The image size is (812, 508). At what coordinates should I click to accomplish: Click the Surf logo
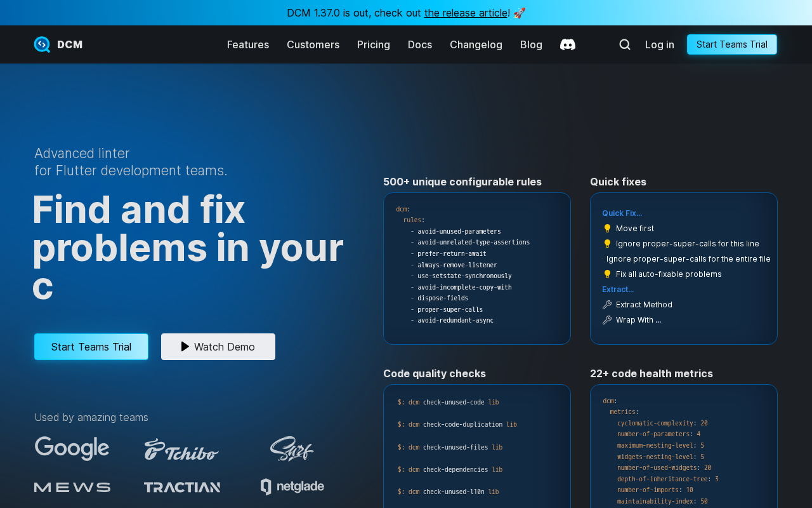click(292, 449)
